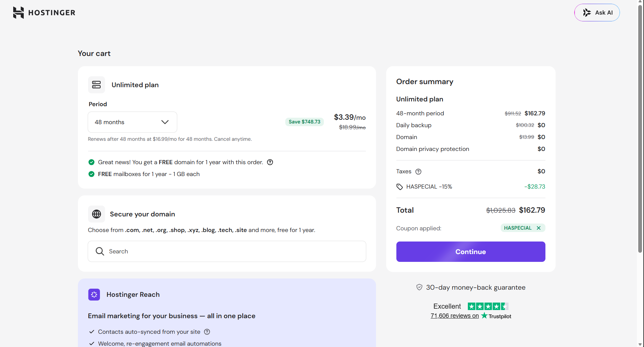The width and height of the screenshot is (644, 347).
Task: Click the 48-month period row label
Action: pyautogui.click(x=420, y=113)
